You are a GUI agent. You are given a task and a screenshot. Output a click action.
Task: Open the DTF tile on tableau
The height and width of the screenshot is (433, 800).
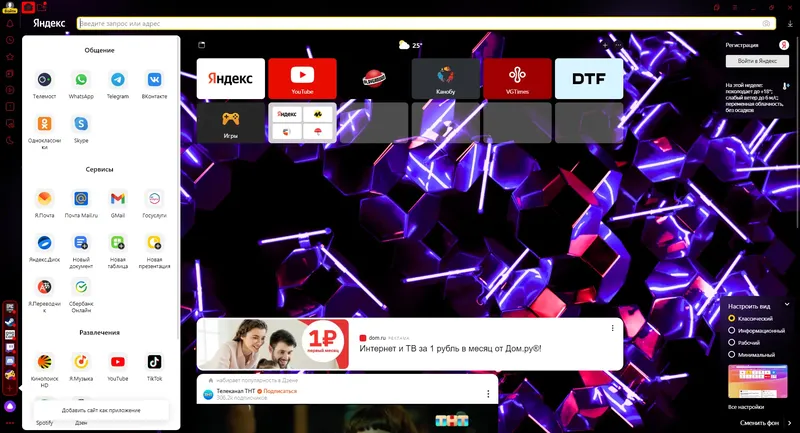[589, 79]
